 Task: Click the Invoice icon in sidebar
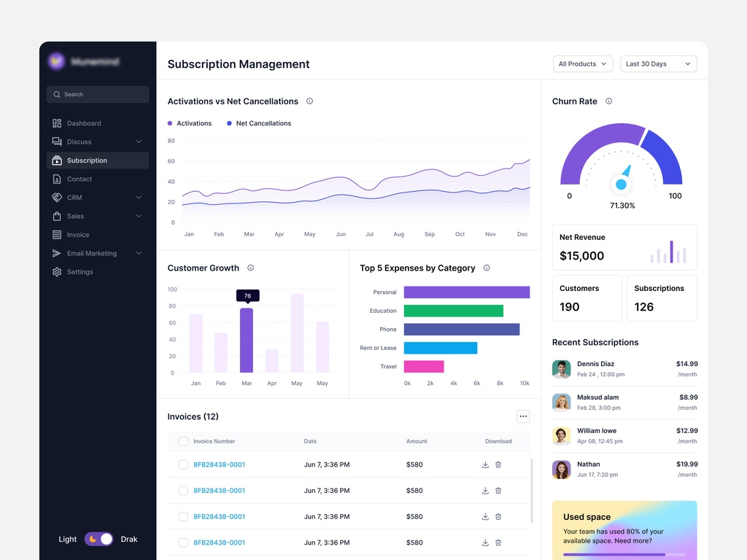click(x=57, y=235)
